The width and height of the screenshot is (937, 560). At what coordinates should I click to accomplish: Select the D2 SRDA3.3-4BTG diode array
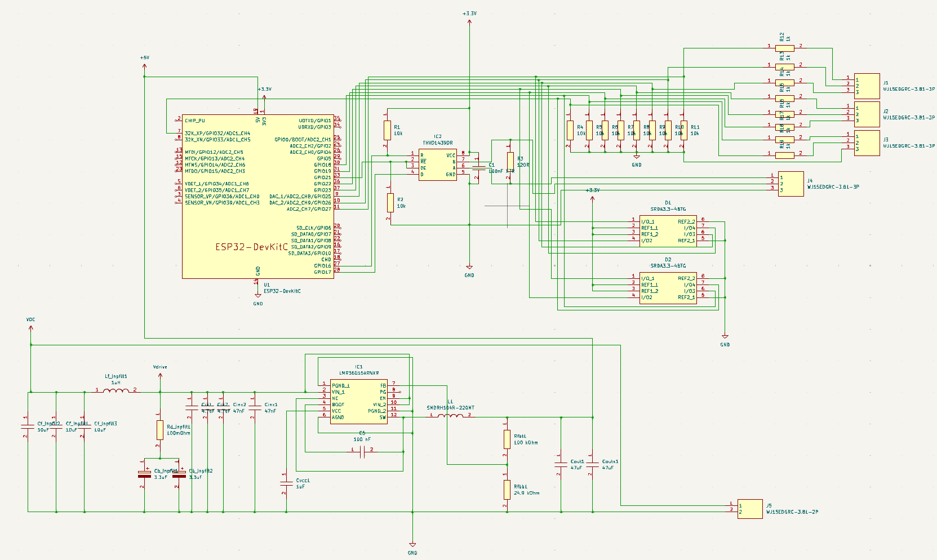pos(668,288)
